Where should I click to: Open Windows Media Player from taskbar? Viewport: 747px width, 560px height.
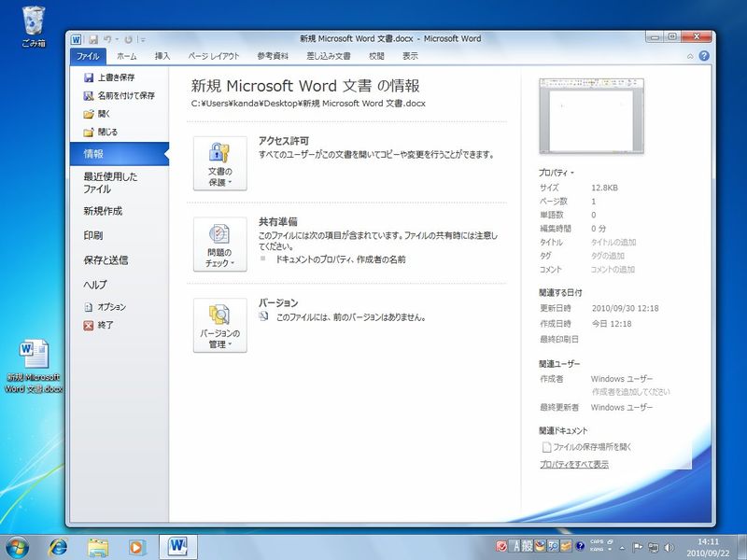136,547
